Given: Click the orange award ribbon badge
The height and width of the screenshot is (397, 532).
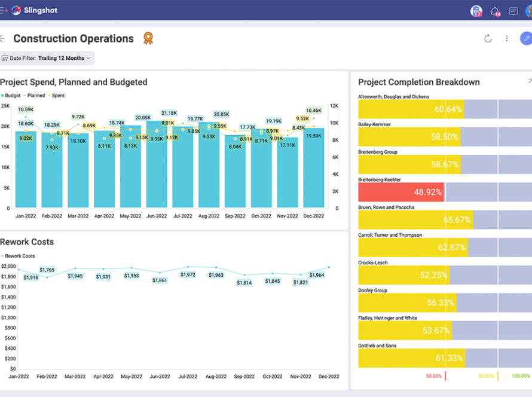Looking at the screenshot, I should [148, 38].
